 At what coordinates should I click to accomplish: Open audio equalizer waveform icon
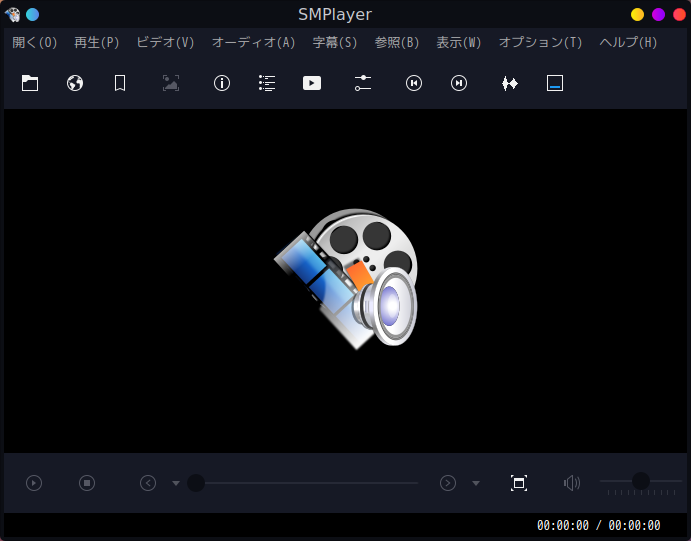click(x=510, y=83)
